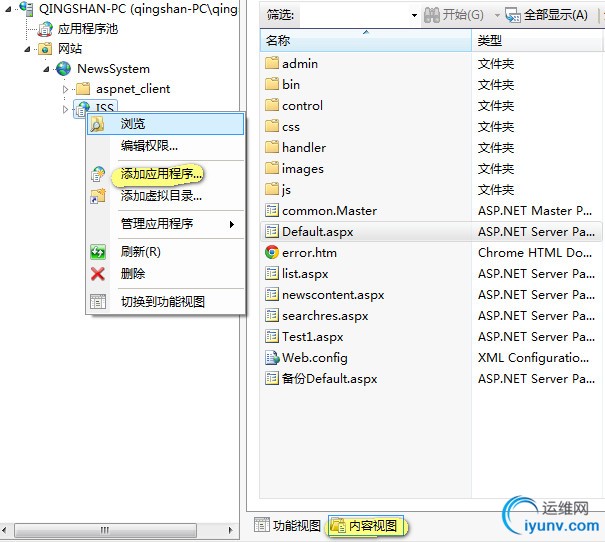Click the 网站 folder icon in tree
Image resolution: width=605 pixels, height=542 pixels.
pyautogui.click(x=45, y=49)
